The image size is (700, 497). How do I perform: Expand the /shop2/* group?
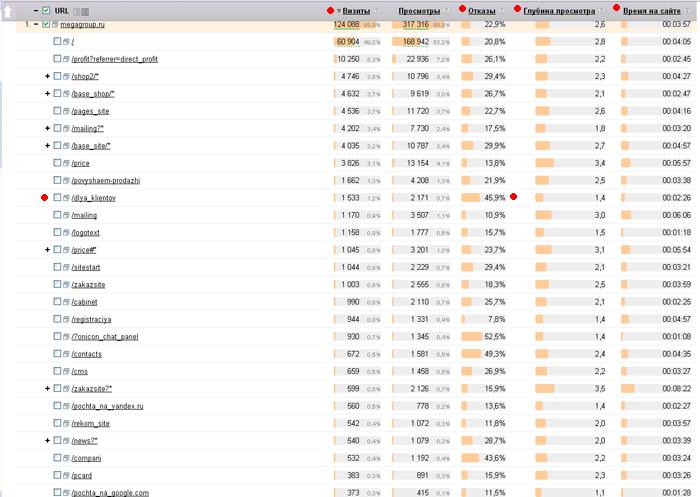(47, 76)
